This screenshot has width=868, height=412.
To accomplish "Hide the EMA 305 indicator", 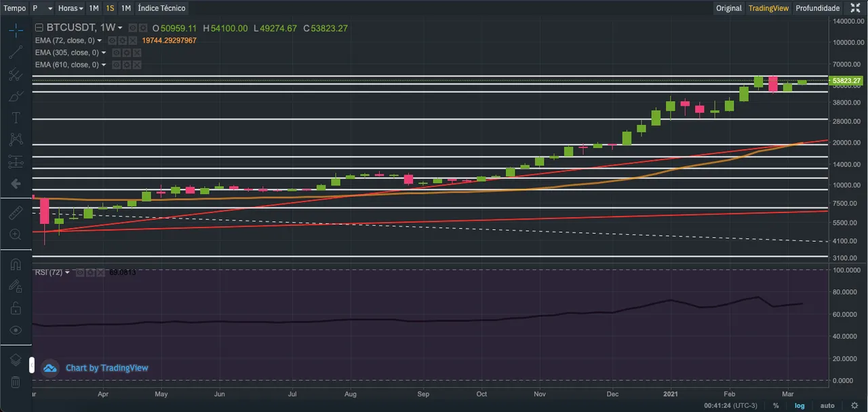I will click(117, 52).
